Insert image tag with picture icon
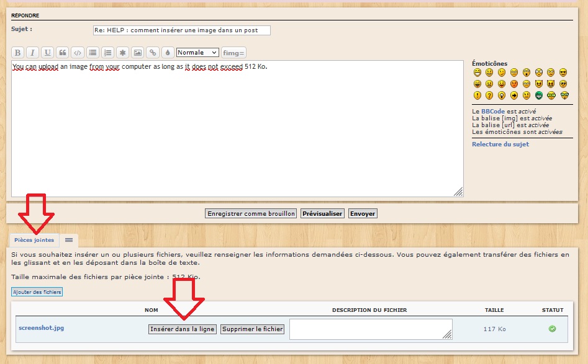588x364 pixels. [x=138, y=53]
